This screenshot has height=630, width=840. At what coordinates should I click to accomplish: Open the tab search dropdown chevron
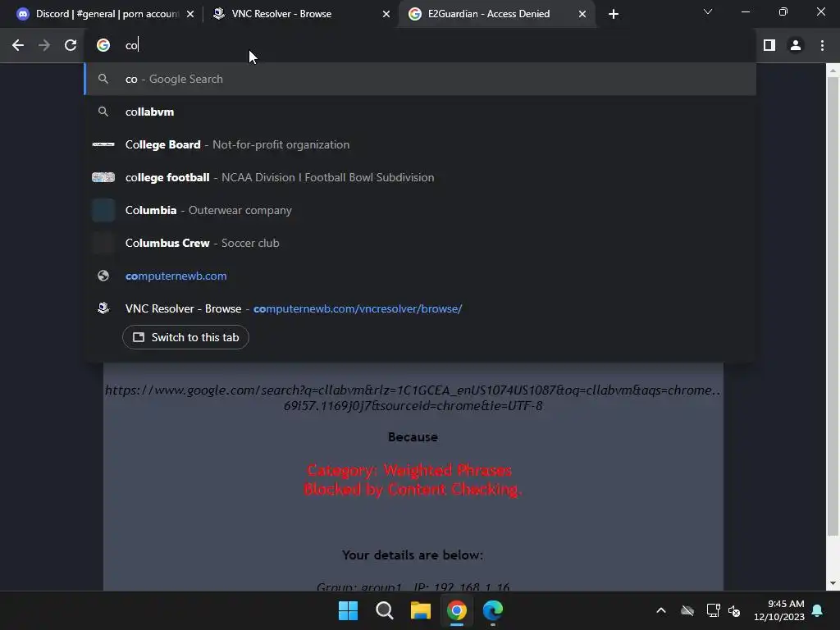click(708, 11)
